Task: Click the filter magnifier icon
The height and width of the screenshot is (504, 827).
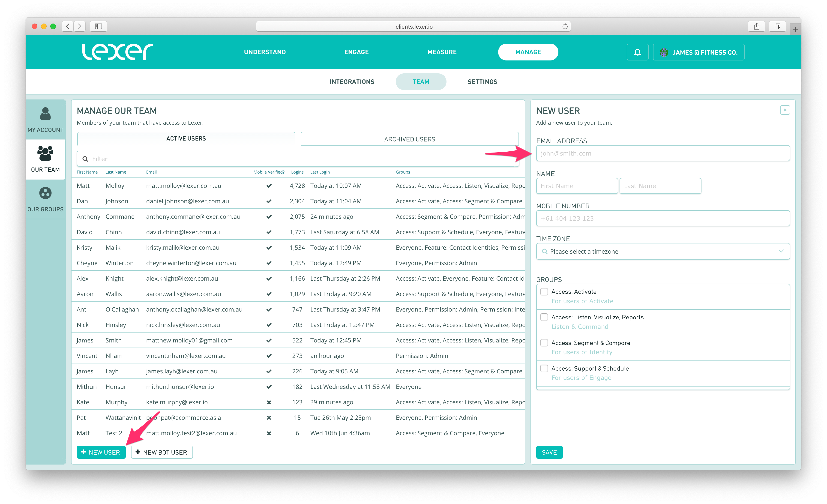Action: pyautogui.click(x=85, y=159)
